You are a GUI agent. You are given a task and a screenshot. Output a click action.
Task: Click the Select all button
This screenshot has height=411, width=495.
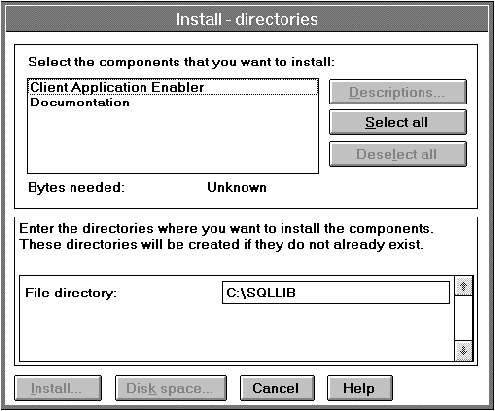398,122
